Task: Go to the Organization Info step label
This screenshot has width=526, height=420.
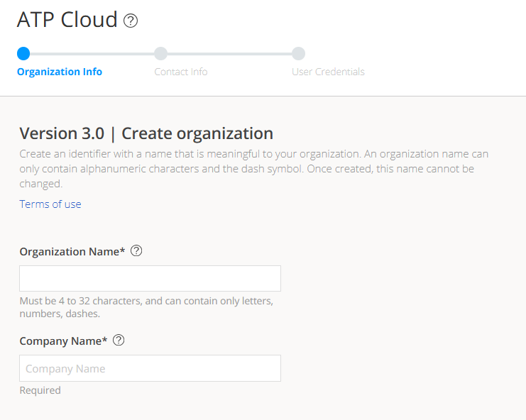Action: click(x=60, y=72)
